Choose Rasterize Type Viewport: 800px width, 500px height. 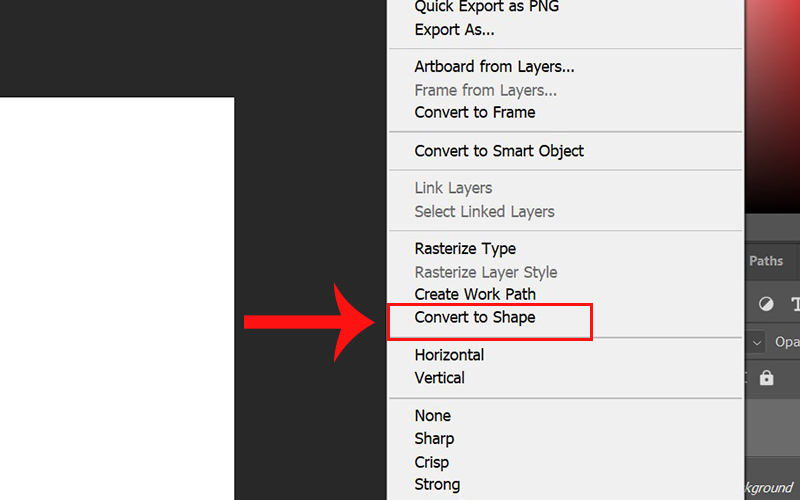(465, 248)
